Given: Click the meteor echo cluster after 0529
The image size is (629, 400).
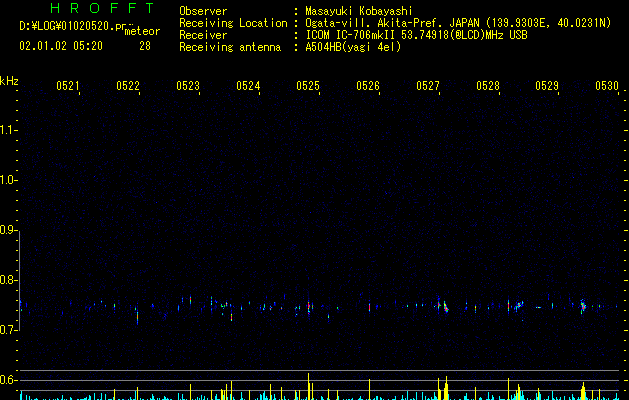Looking at the screenshot, I should tap(583, 306).
